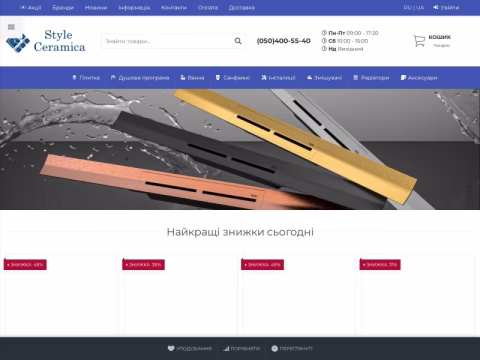Open the hamburger menu icon
480x360 pixels.
[11, 27]
